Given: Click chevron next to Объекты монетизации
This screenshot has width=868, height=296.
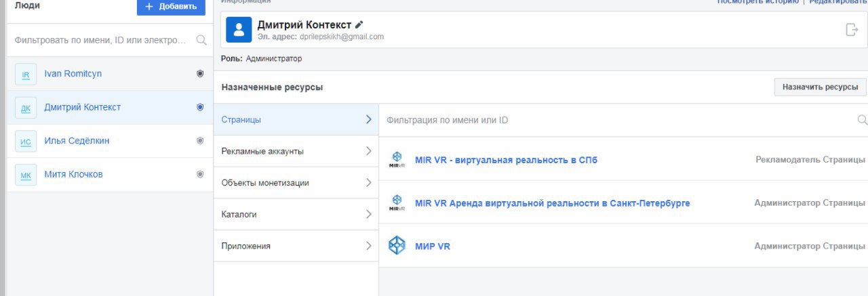Looking at the screenshot, I should pyautogui.click(x=368, y=182).
